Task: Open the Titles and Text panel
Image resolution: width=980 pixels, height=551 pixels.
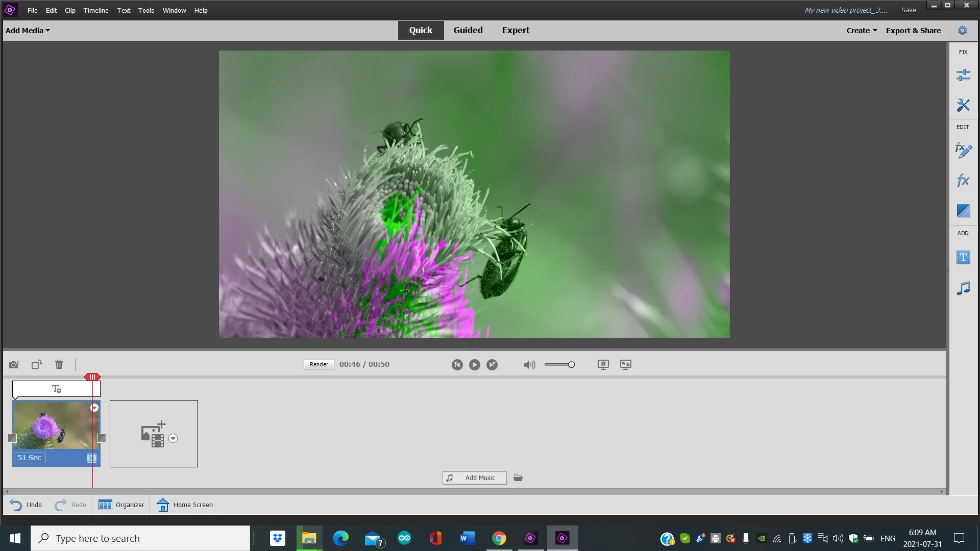Action: click(x=963, y=258)
